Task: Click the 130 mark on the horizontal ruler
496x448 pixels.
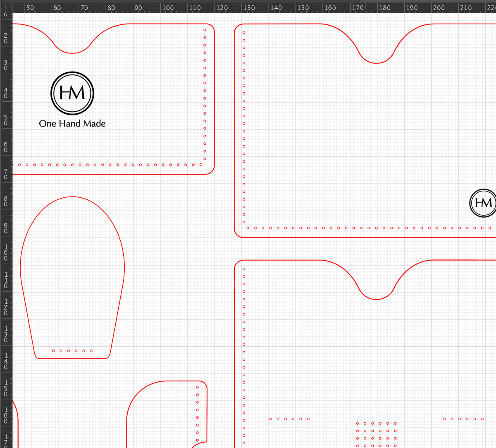Action: [x=249, y=8]
